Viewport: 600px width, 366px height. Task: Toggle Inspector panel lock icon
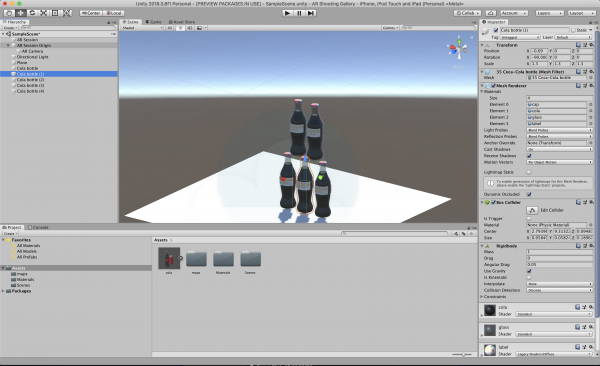click(x=590, y=22)
